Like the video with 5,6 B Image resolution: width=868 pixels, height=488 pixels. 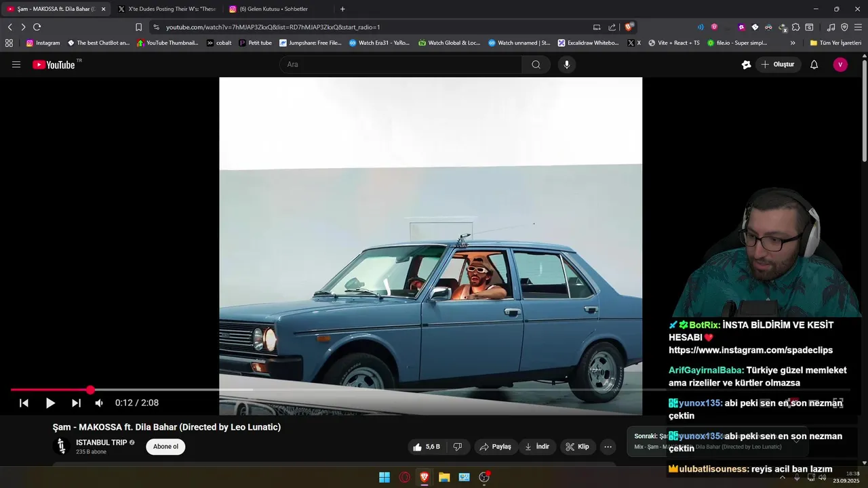click(x=427, y=447)
